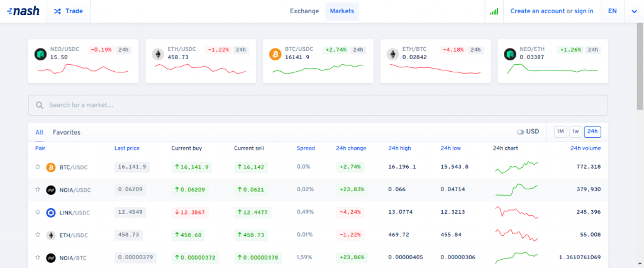Sort by 24h change column

pyautogui.click(x=351, y=148)
